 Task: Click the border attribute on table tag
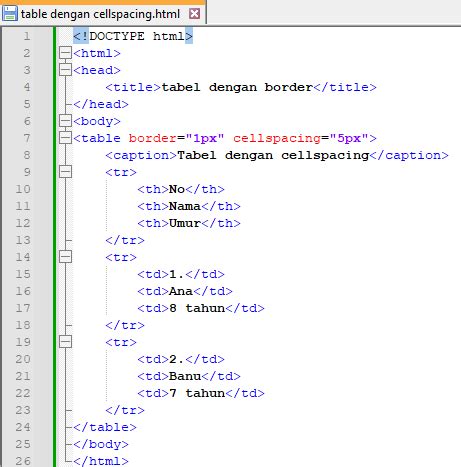point(152,138)
